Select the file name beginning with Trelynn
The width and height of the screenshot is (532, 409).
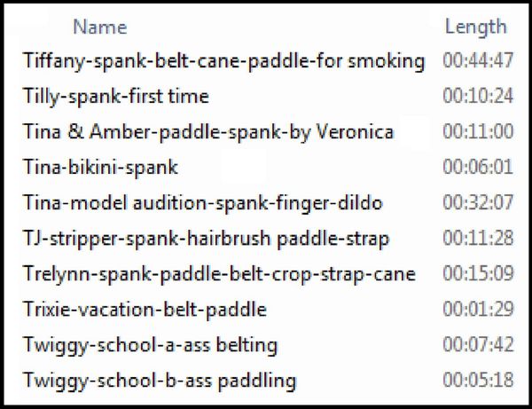click(219, 274)
